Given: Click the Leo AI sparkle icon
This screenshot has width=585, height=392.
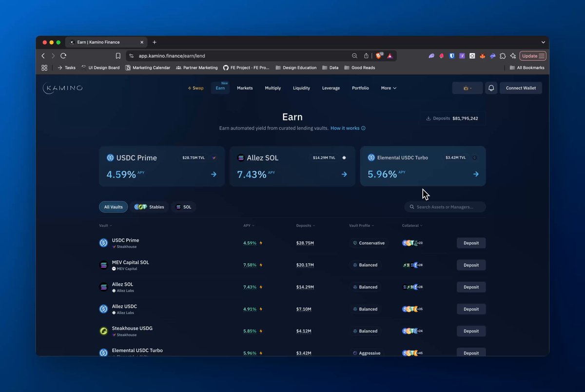Looking at the screenshot, I should 513,56.
